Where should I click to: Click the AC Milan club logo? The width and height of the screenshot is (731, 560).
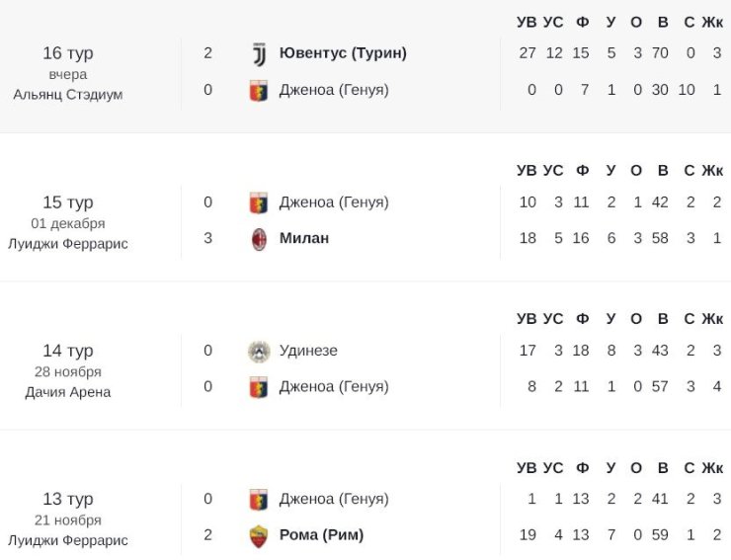pyautogui.click(x=259, y=239)
